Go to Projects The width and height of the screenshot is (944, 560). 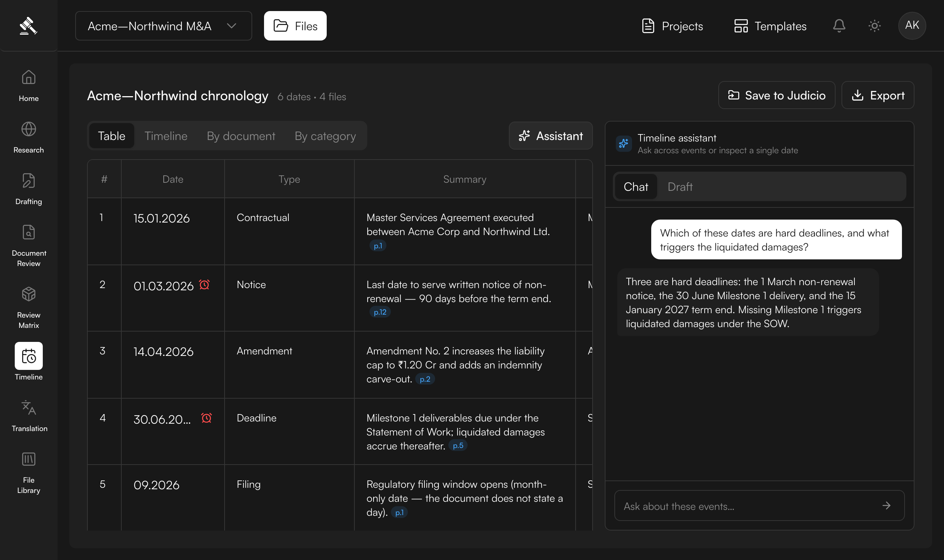(x=673, y=26)
